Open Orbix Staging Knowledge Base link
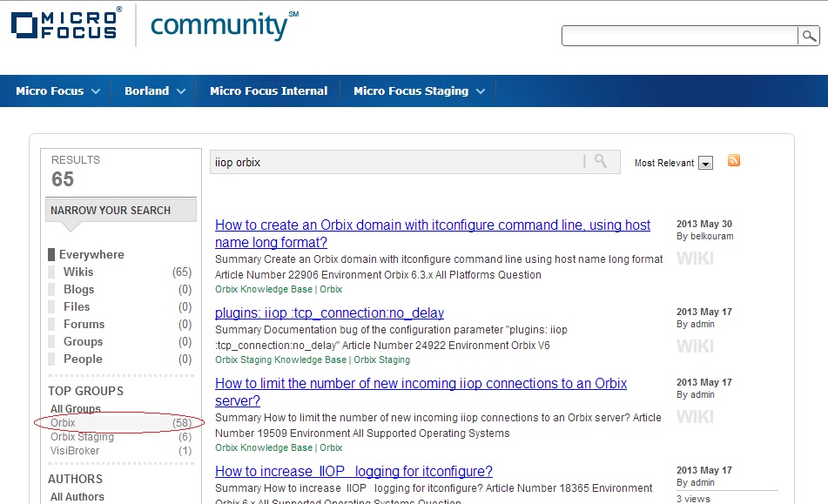Image resolution: width=828 pixels, height=504 pixels. tap(280, 360)
